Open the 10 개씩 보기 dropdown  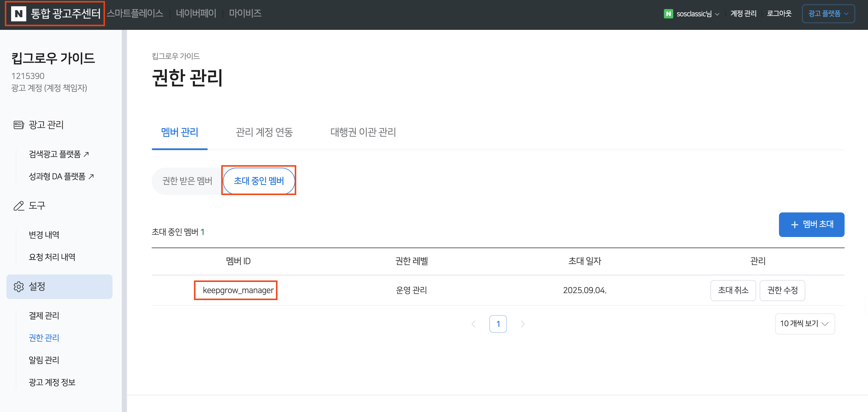[x=804, y=324]
